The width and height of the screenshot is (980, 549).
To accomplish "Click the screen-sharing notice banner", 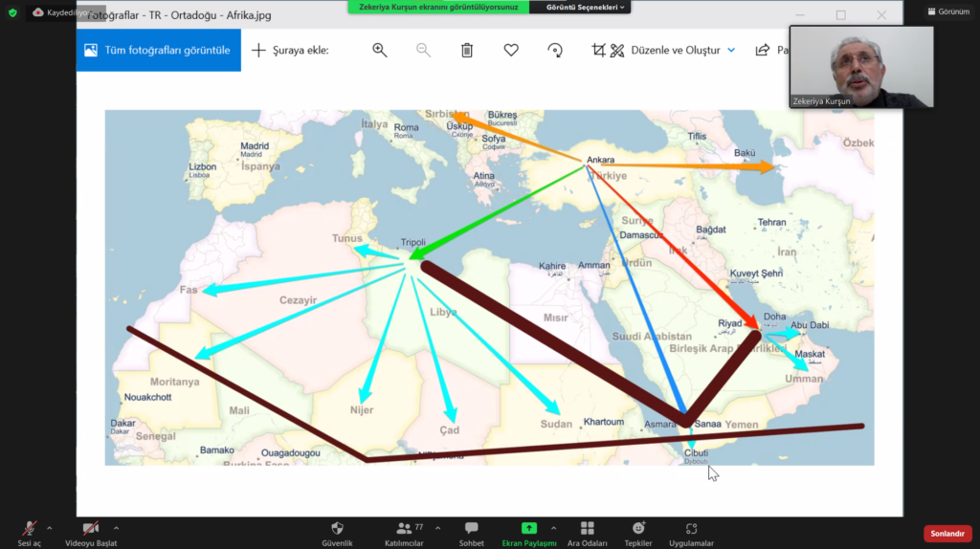I will pyautogui.click(x=438, y=7).
